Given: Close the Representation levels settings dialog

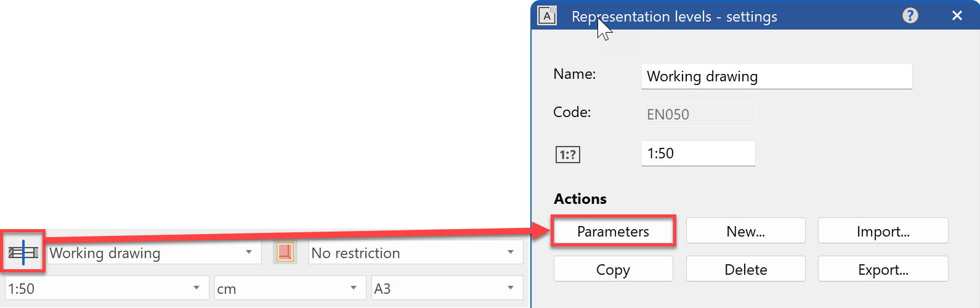Looking at the screenshot, I should 957,16.
